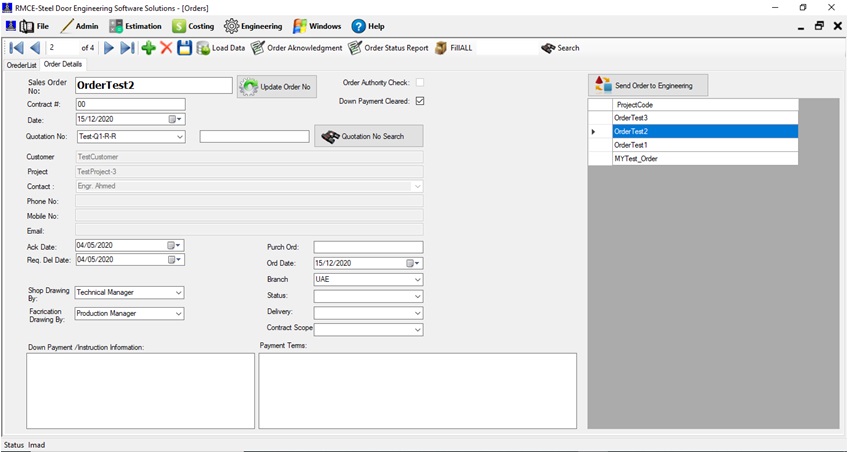Expand the Branch dropdown

coord(418,280)
